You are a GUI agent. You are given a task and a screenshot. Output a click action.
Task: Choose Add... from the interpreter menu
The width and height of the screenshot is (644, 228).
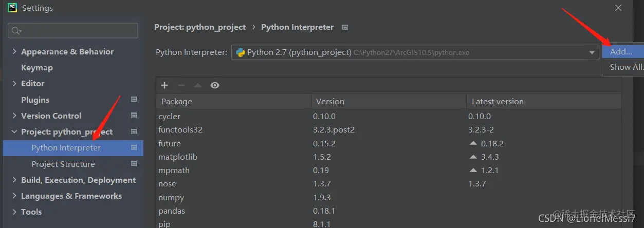click(x=620, y=51)
